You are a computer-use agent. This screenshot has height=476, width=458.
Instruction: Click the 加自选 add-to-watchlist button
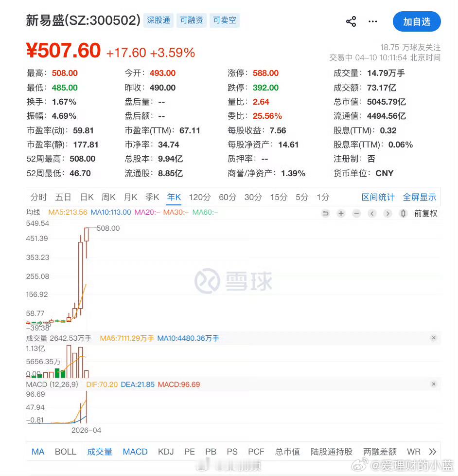[x=417, y=21]
